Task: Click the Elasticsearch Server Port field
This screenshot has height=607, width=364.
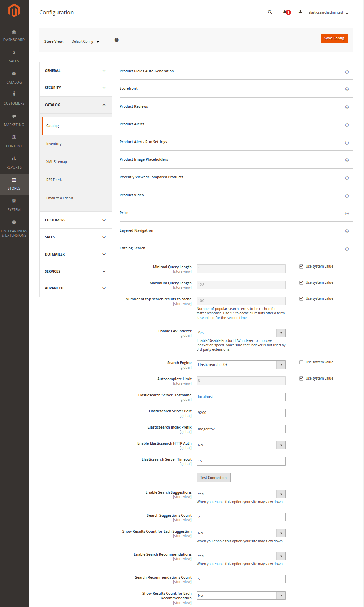Action: coord(241,413)
